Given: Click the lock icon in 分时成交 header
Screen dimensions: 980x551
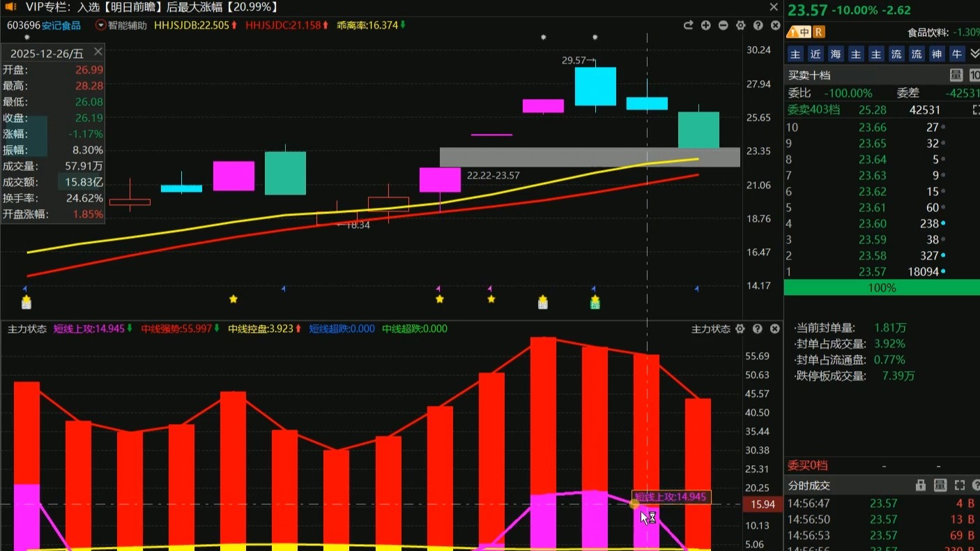Looking at the screenshot, I should (921, 485).
